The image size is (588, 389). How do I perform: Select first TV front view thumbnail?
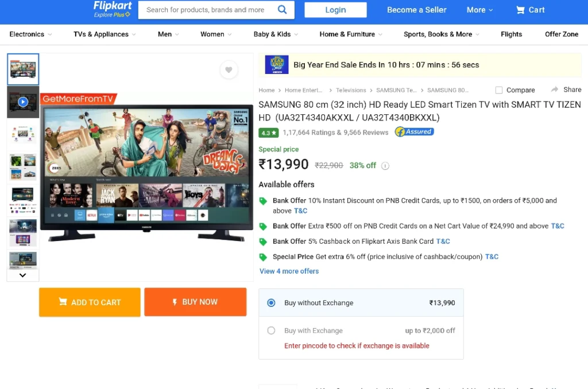(23, 69)
